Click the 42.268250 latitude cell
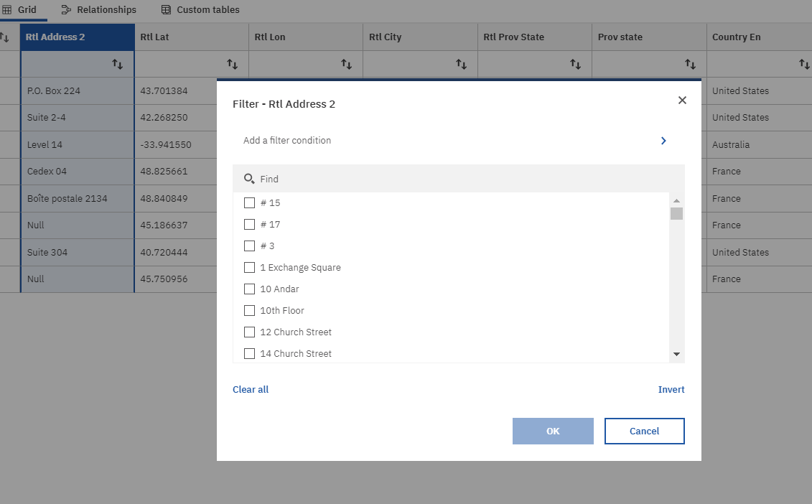Viewport: 812px width, 504px height. click(176, 118)
